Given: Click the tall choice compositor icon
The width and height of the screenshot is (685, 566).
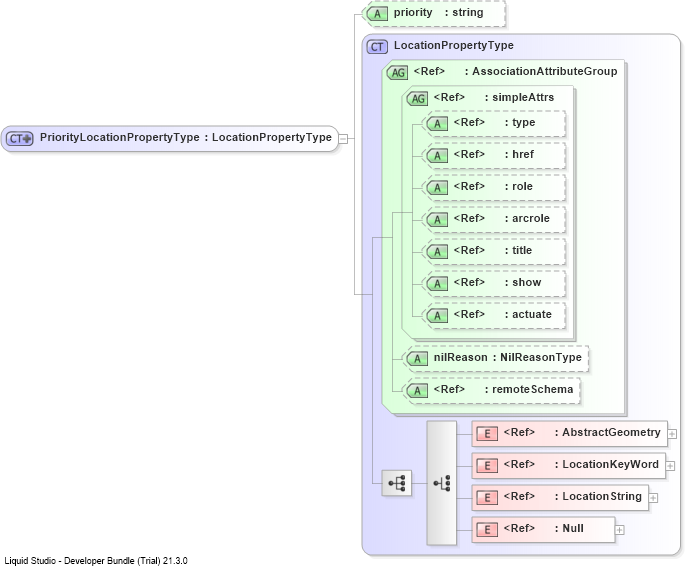Looking at the screenshot, I should pos(442,483).
